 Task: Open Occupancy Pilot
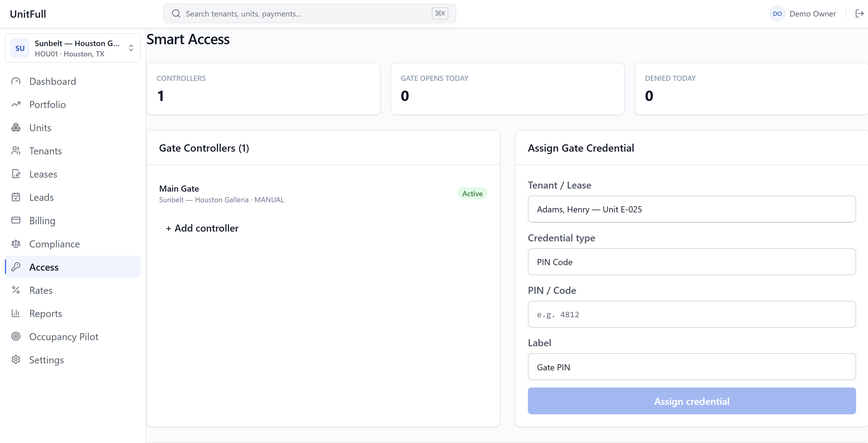(x=73, y=337)
